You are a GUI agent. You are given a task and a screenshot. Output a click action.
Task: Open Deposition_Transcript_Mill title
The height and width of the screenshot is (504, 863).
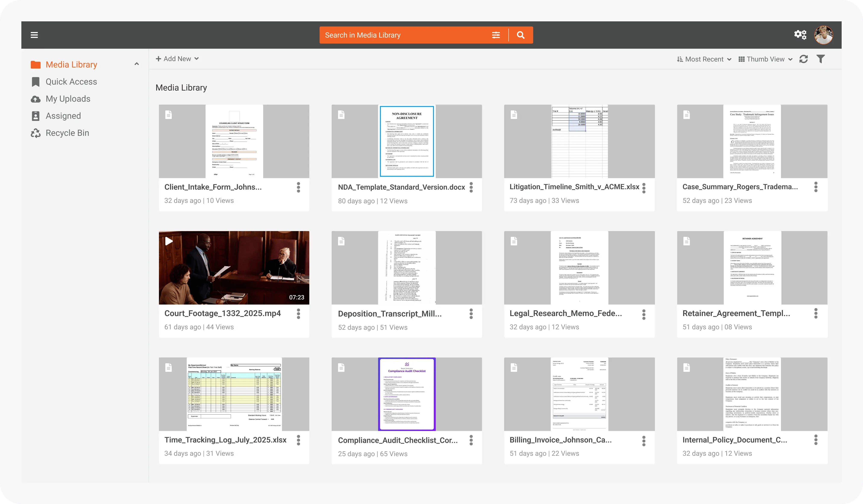click(390, 314)
